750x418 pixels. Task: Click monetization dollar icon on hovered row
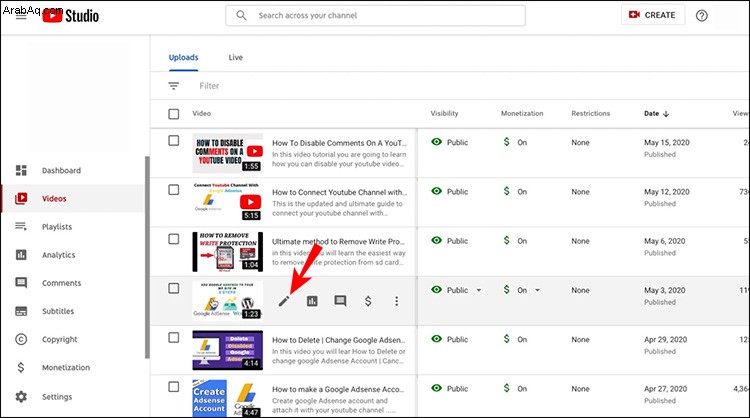click(368, 301)
